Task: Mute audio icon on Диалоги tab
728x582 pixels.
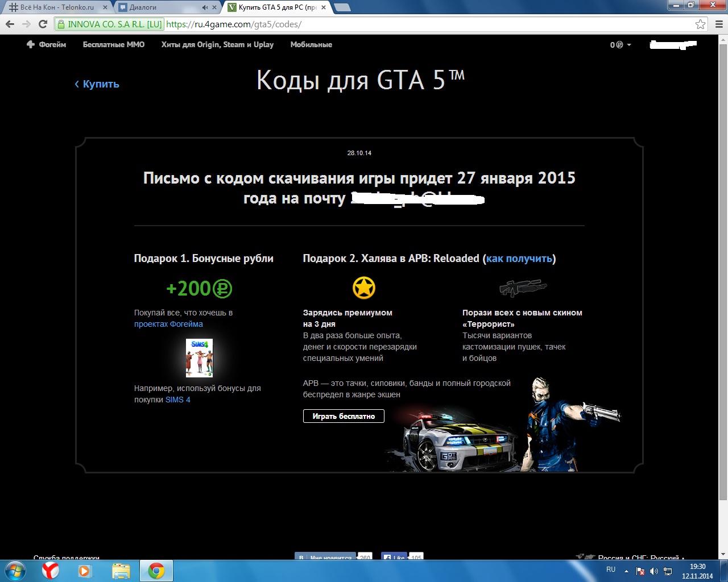Action: click(205, 7)
